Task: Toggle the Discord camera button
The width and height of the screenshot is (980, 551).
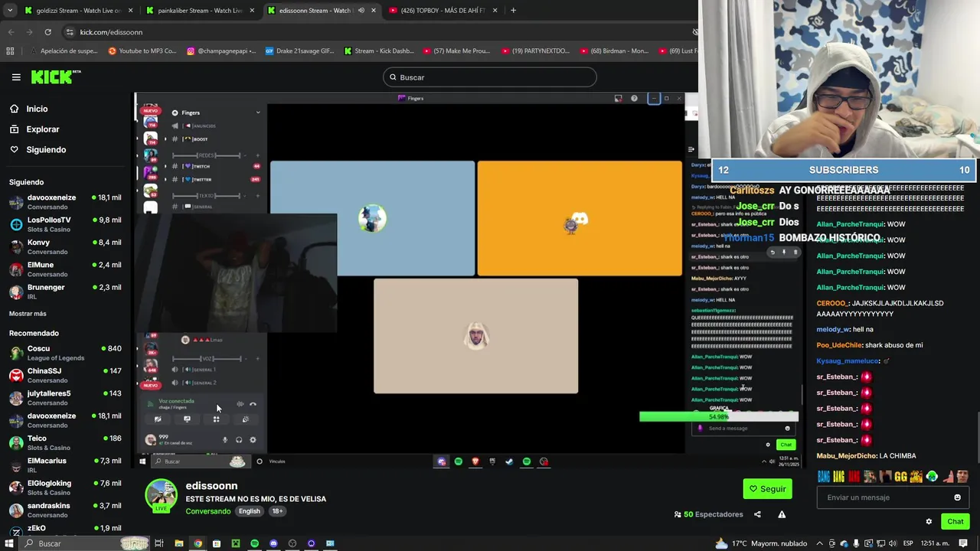Action: pyautogui.click(x=158, y=419)
